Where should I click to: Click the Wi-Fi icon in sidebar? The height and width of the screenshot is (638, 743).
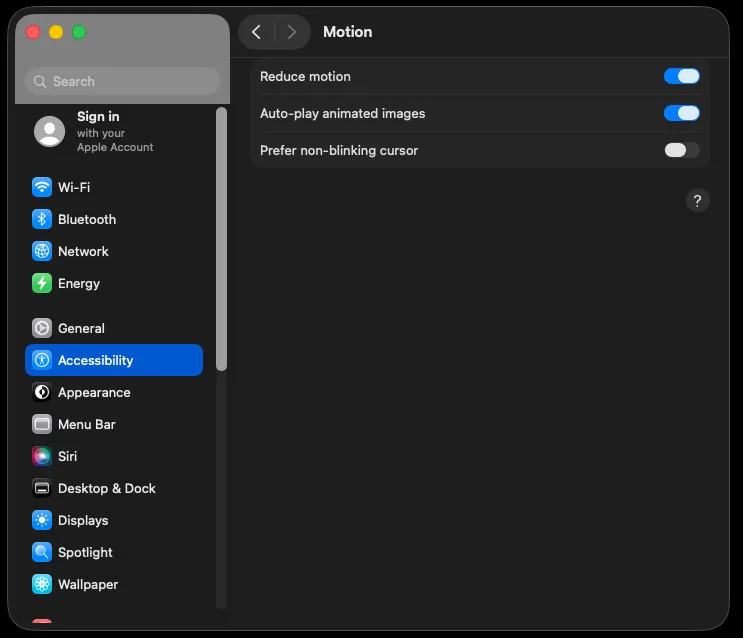[41, 187]
